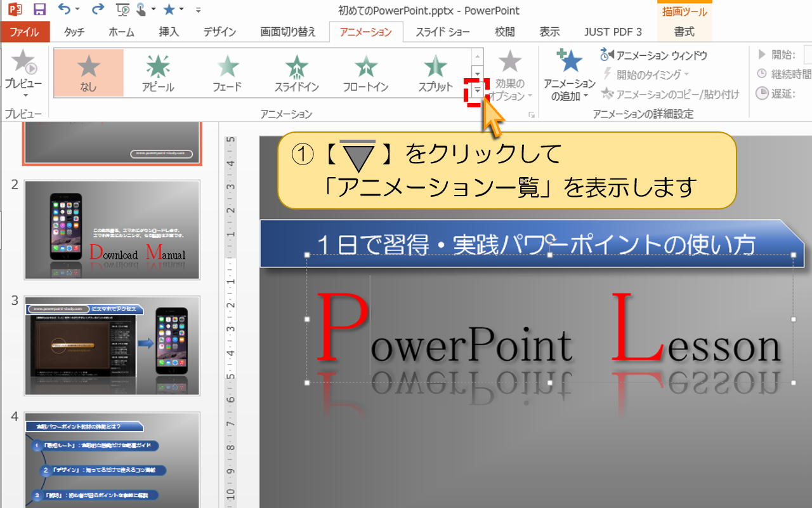Click the 継続時間 clock icon
Image resolution: width=812 pixels, height=508 pixels.
[x=762, y=74]
